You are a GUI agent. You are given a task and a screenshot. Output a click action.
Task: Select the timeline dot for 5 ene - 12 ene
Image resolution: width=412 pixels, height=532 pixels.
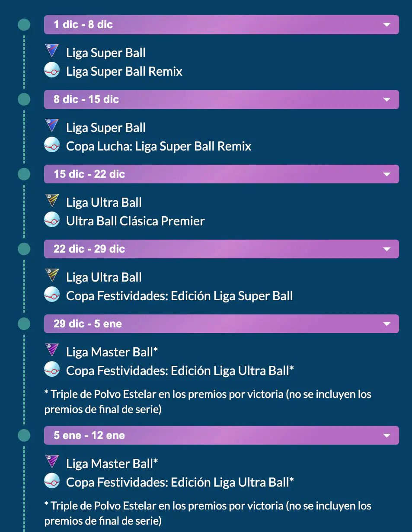(x=24, y=435)
